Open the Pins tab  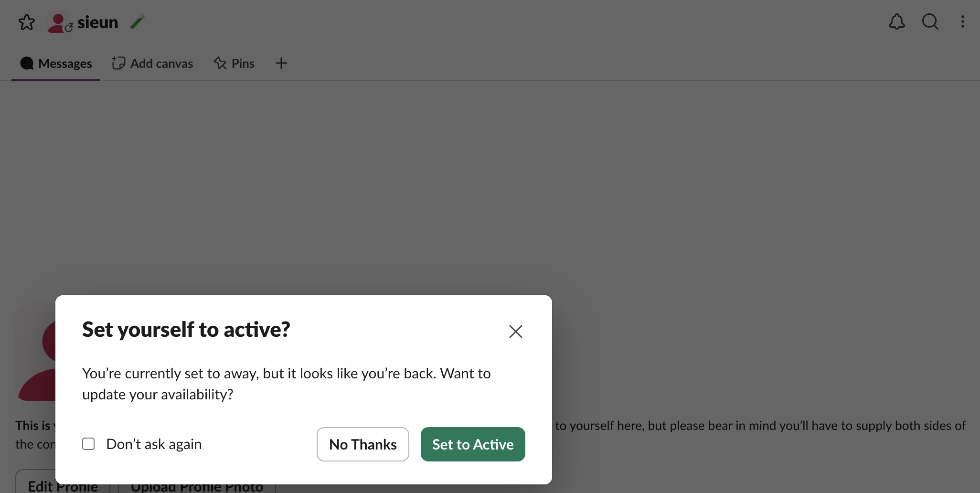tap(234, 63)
